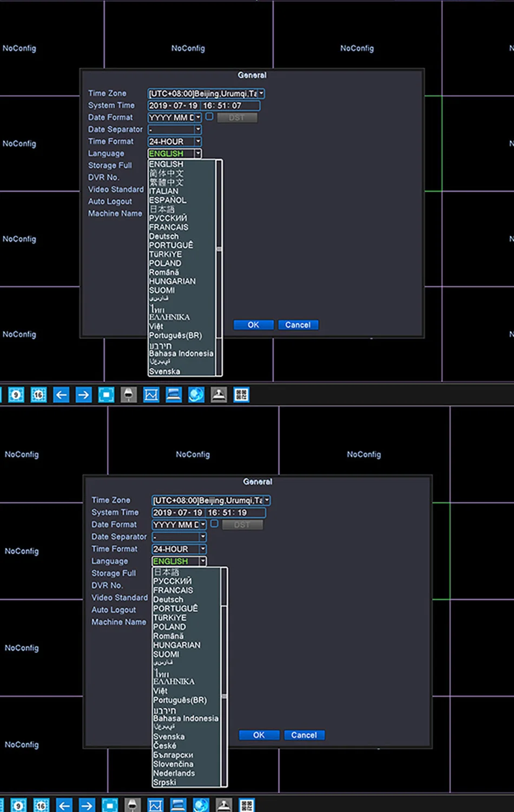Viewport: 514px width, 812px height.
Task: Open Date Separator dropdown in upper dialog
Action: [198, 129]
